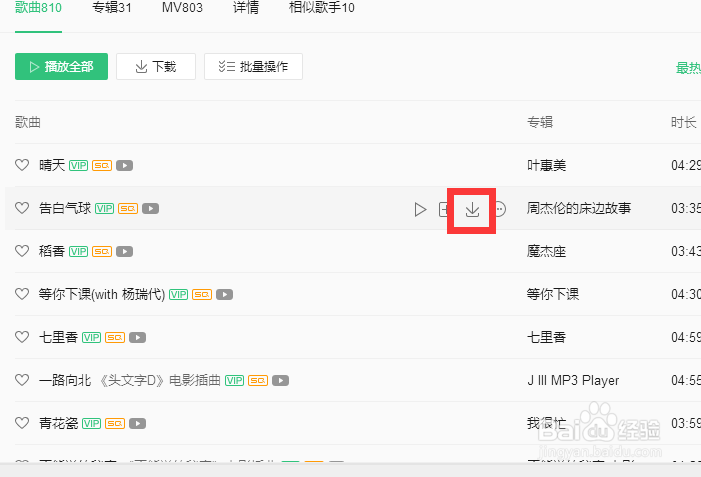The image size is (701, 477).
Task: Click the SQ badge next to 晴天
Action: (102, 165)
